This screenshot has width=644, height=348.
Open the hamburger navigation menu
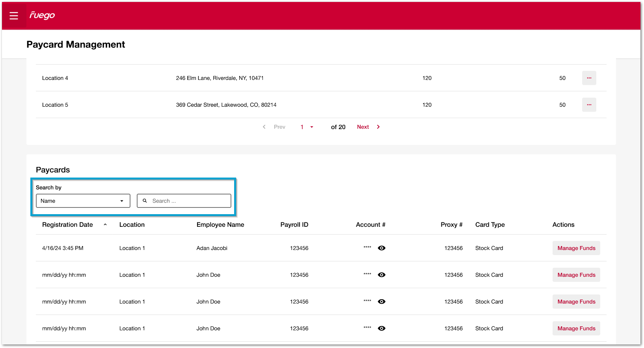click(x=14, y=16)
